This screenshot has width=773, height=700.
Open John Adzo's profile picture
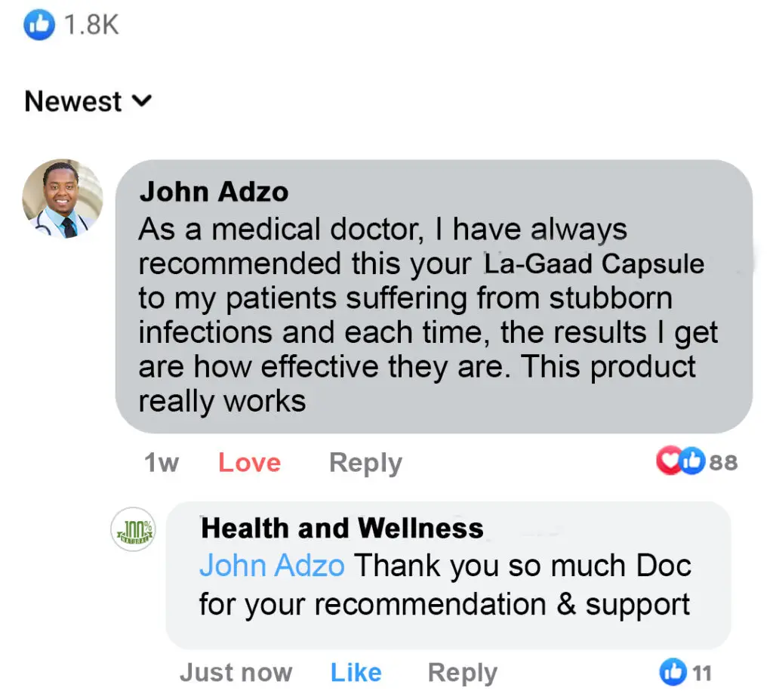pyautogui.click(x=63, y=199)
